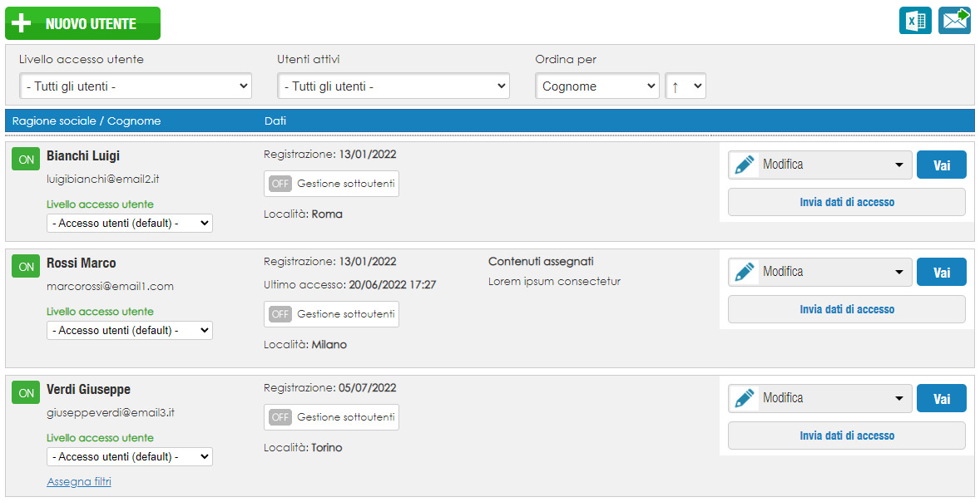
Task: Click pencil icon in Verdi Giuseppe row
Action: (x=744, y=398)
